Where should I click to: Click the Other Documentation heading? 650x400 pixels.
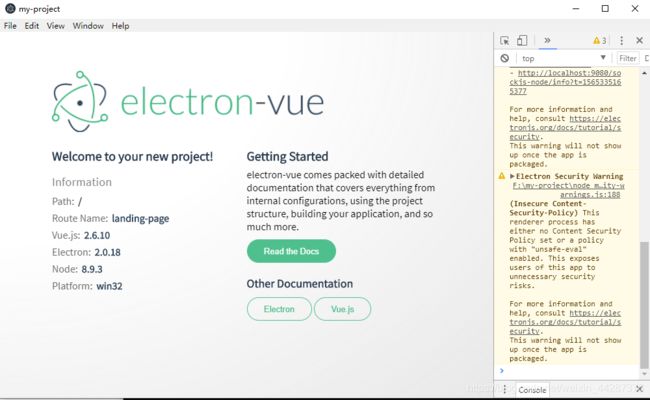coord(300,284)
